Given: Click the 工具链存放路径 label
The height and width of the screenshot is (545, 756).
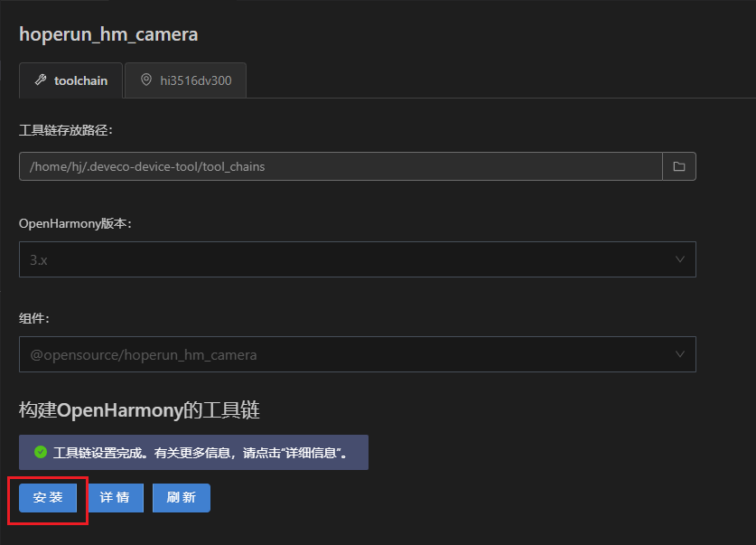Looking at the screenshot, I should 66,130.
